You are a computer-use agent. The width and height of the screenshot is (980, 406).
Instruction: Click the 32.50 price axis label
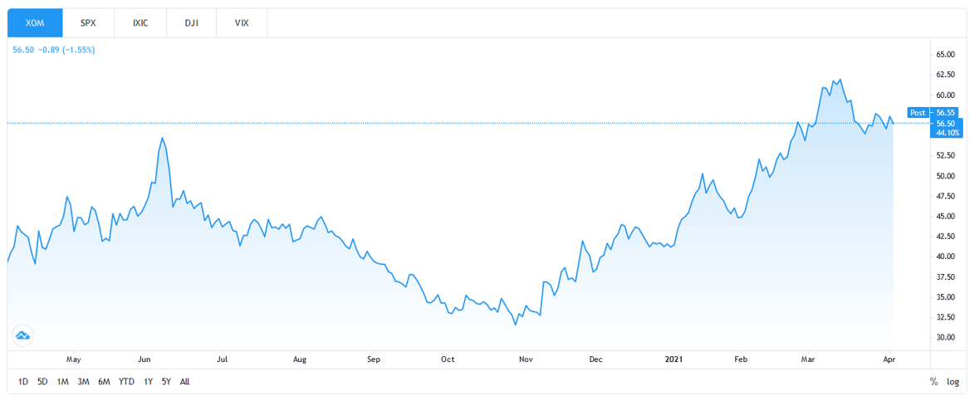[x=947, y=316]
